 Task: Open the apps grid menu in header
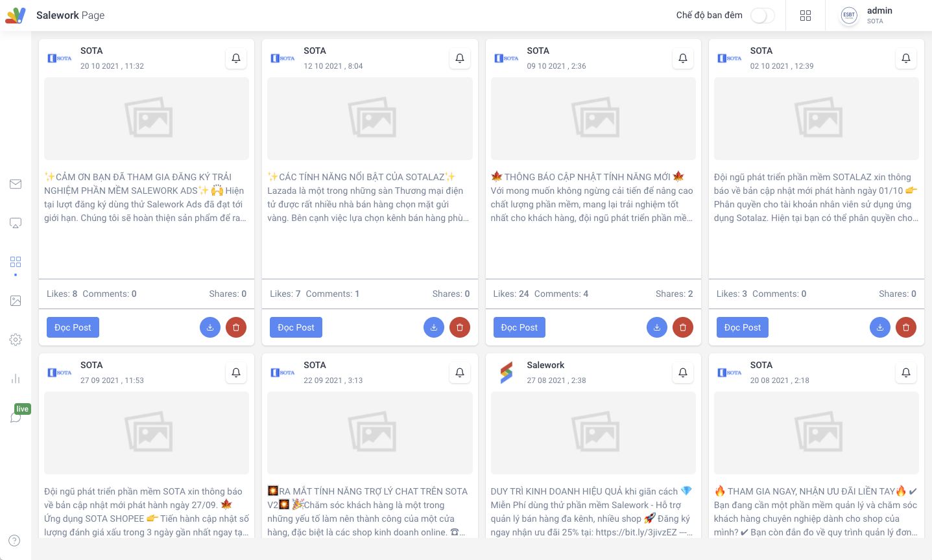[x=806, y=16]
